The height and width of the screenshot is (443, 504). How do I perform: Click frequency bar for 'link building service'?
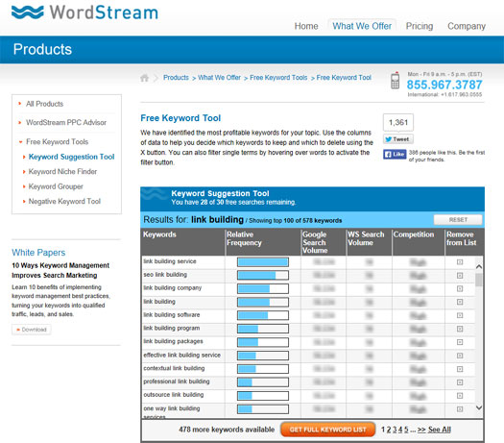(x=263, y=262)
